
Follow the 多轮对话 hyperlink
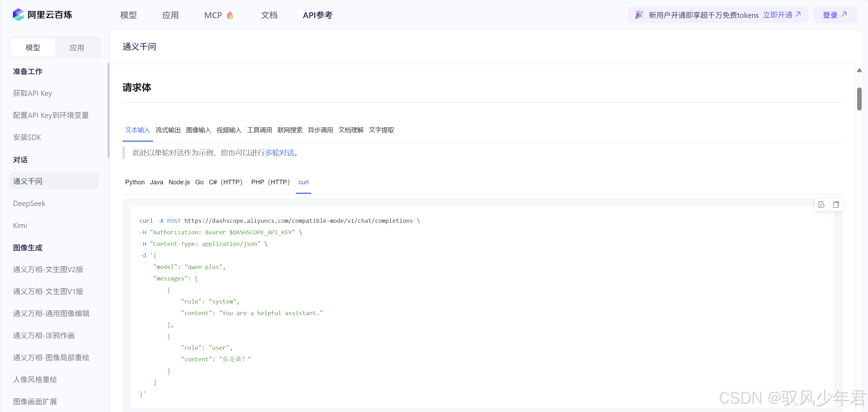point(279,153)
